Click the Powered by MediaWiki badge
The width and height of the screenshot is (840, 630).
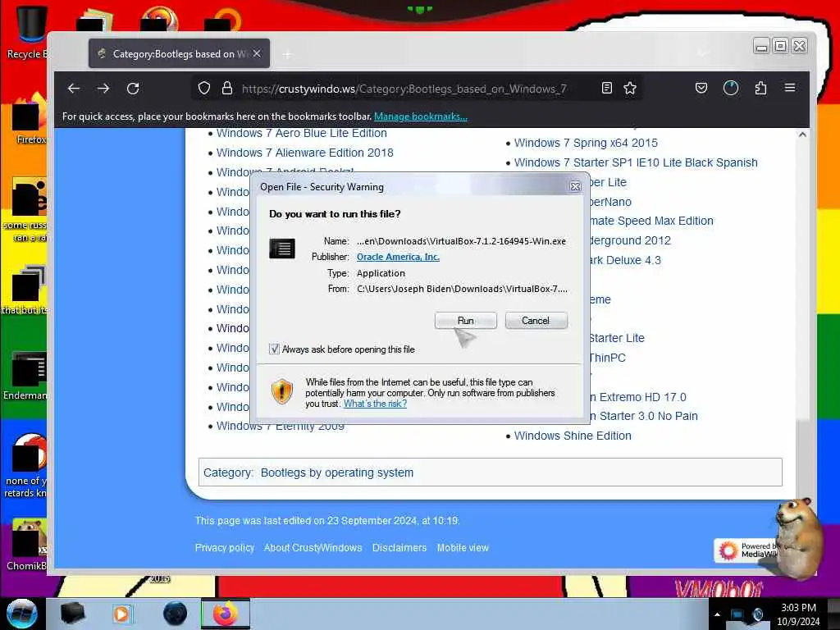click(x=746, y=550)
